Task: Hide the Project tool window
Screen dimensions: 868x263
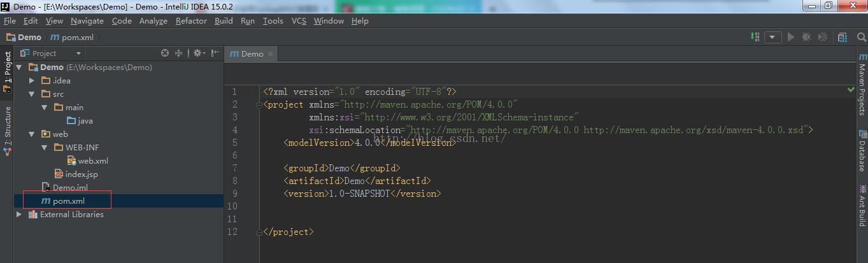Action: pos(215,53)
